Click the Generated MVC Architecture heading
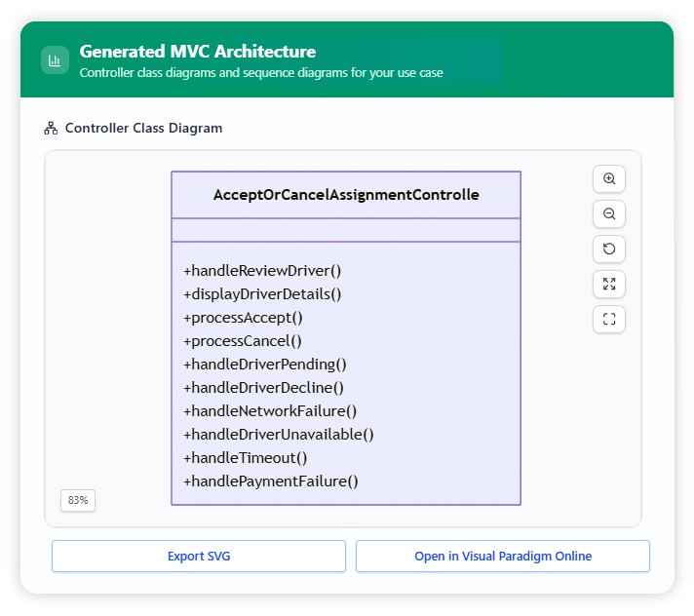Image resolution: width=694 pixels, height=616 pixels. click(197, 52)
